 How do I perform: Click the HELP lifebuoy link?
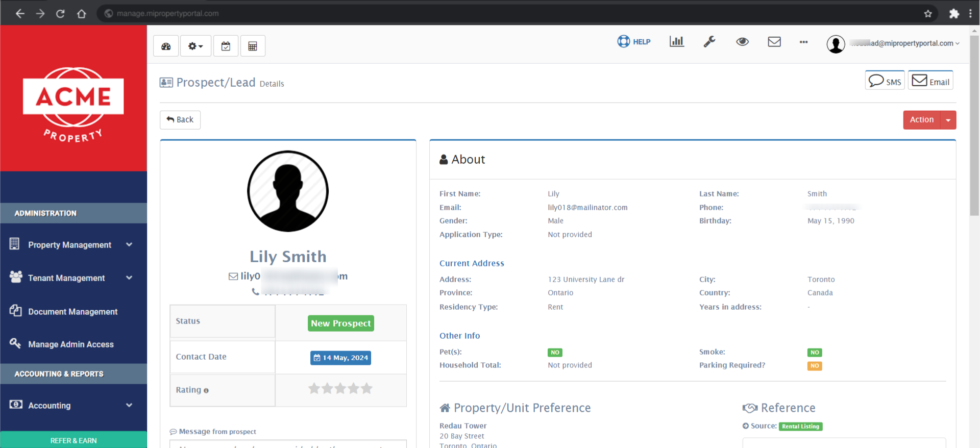[x=634, y=41]
